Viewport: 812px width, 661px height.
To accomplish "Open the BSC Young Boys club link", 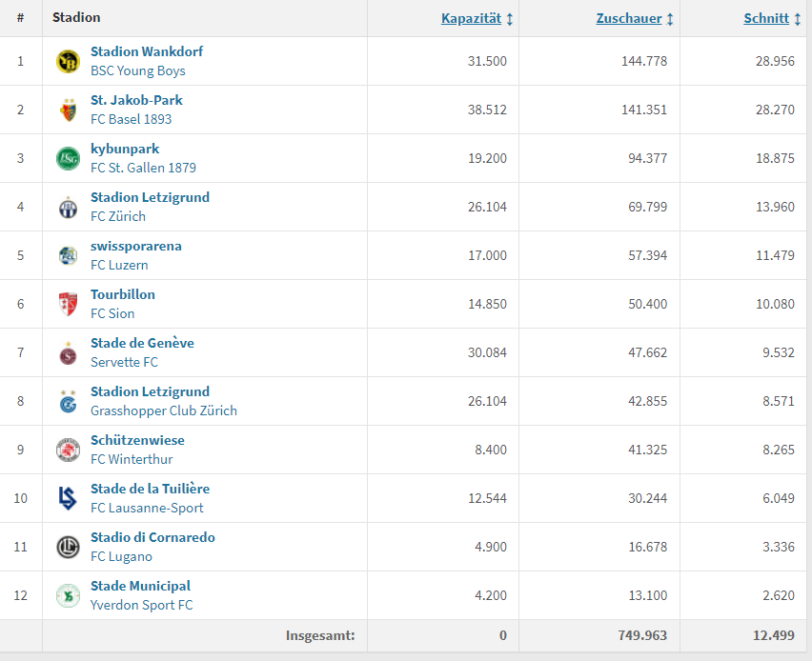I will click(138, 70).
